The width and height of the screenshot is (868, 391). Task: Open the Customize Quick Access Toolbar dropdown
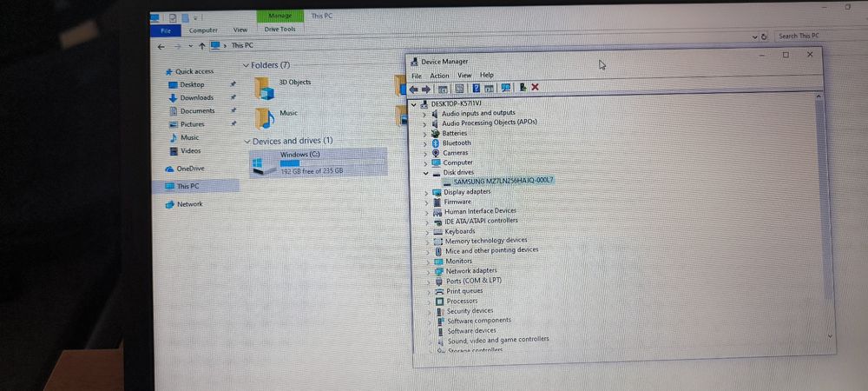coord(194,19)
